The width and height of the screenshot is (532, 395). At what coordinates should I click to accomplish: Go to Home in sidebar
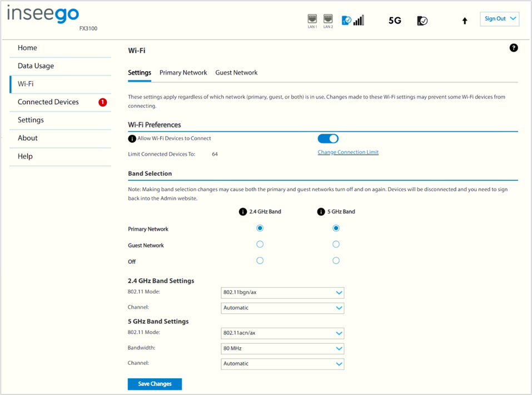pos(61,48)
